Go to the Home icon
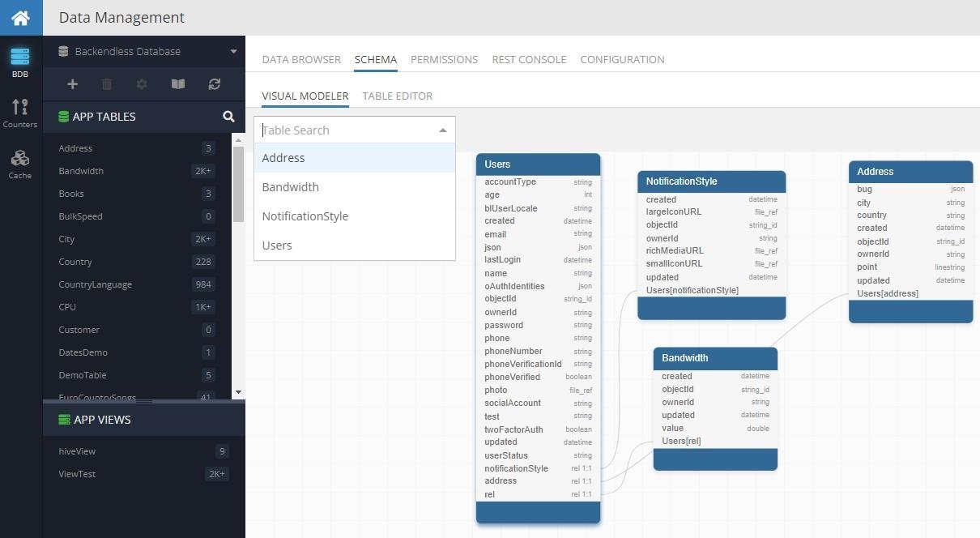This screenshot has height=538, width=980. coord(21,17)
